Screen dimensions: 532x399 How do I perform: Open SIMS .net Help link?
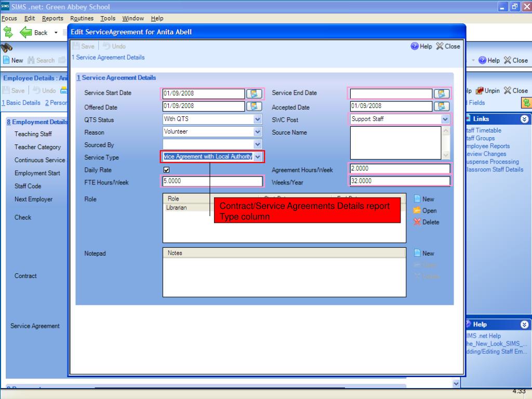[484, 336]
